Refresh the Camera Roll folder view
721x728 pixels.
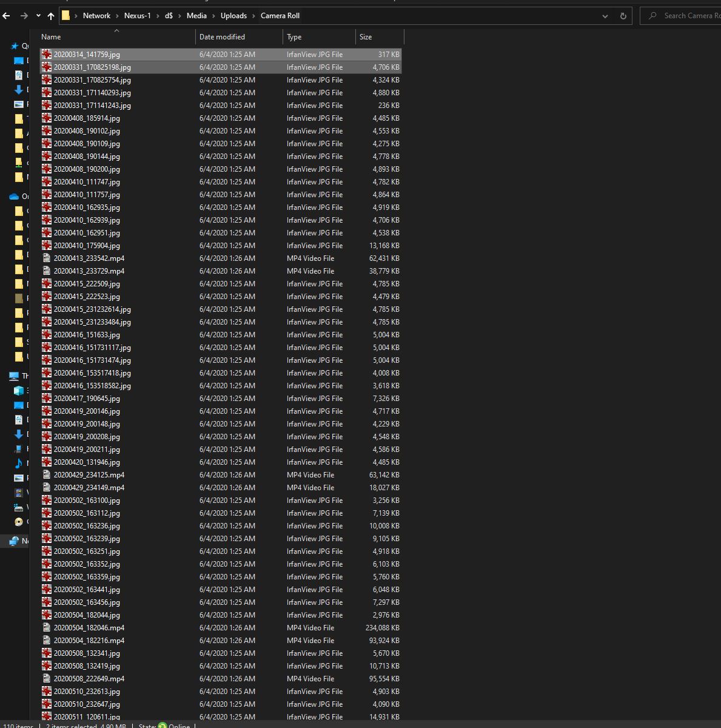coord(623,16)
